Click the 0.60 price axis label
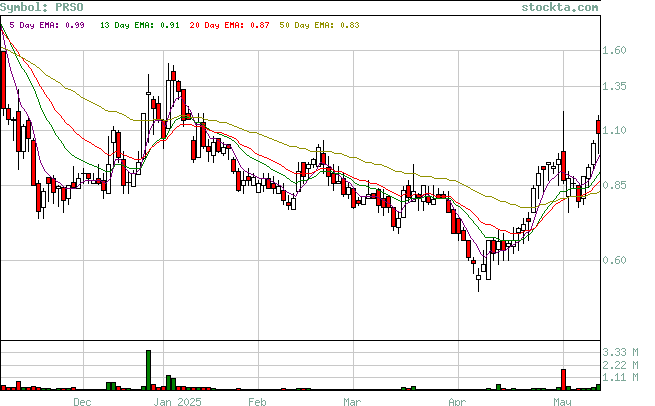 click(614, 260)
